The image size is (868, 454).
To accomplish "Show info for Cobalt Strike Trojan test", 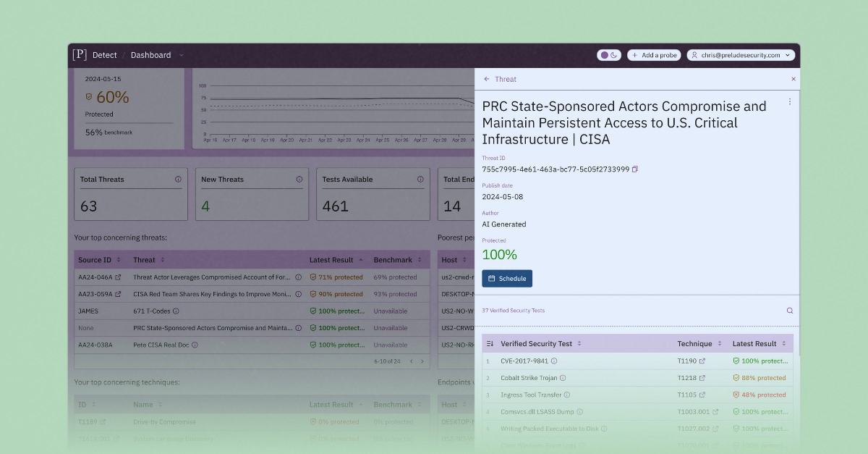I will (x=563, y=378).
